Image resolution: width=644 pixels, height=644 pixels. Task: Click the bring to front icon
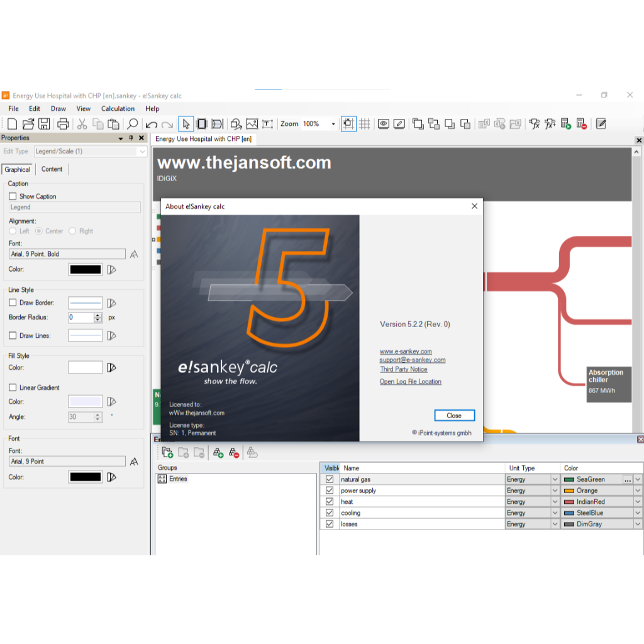418,124
